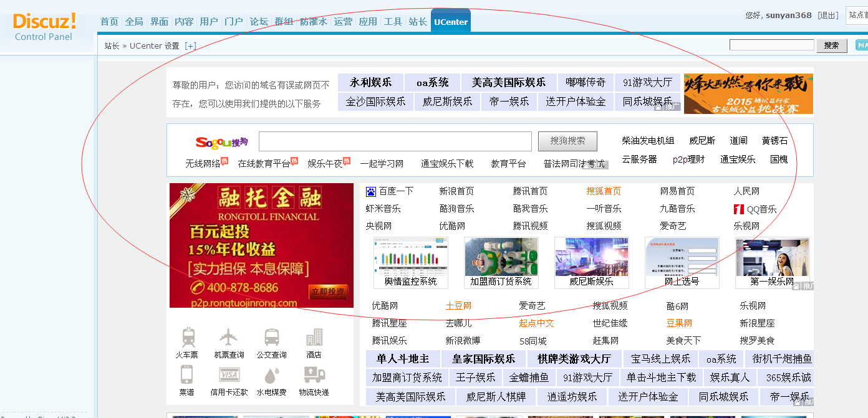Click the 物流快递 delivery truck icon
The width and height of the screenshot is (868, 418).
(x=314, y=375)
